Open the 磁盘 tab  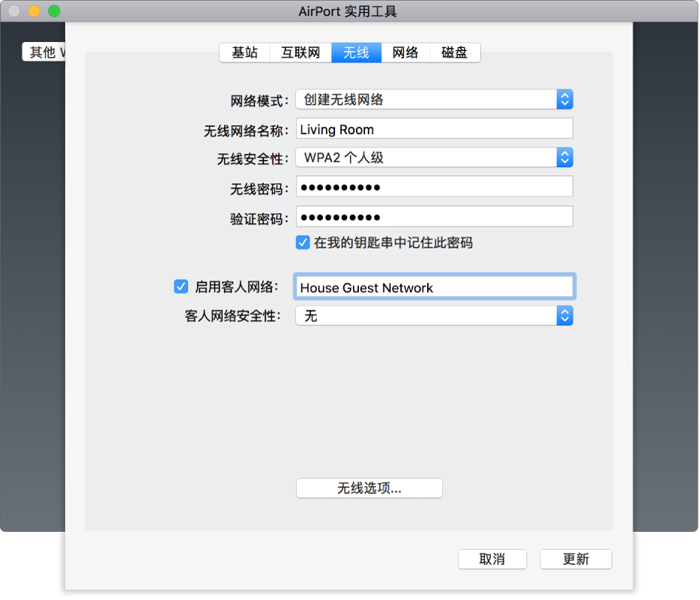coord(454,52)
